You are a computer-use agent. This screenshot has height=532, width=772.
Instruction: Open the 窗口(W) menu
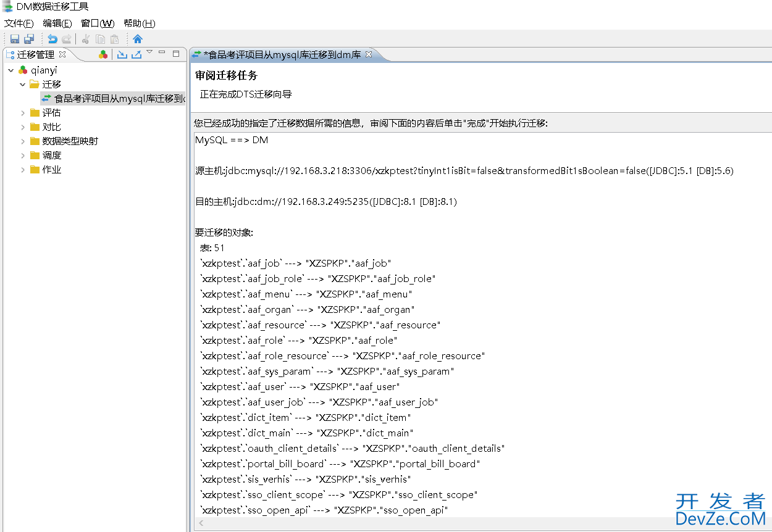[x=98, y=23]
